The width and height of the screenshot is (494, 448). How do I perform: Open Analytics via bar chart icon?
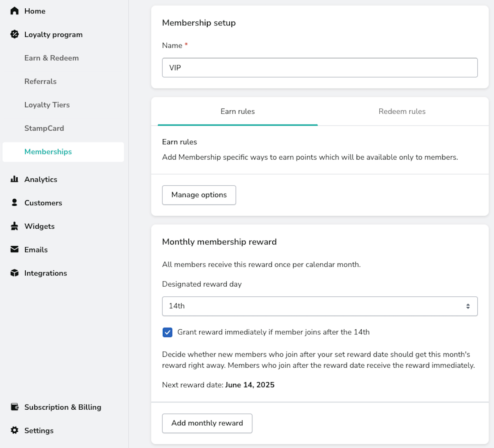click(14, 179)
